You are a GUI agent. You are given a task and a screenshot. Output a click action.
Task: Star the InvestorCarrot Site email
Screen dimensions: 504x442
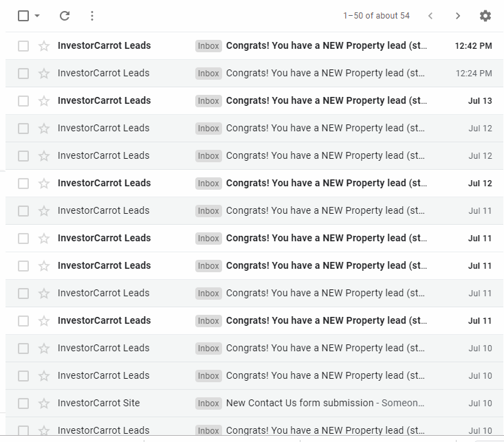pyautogui.click(x=44, y=403)
